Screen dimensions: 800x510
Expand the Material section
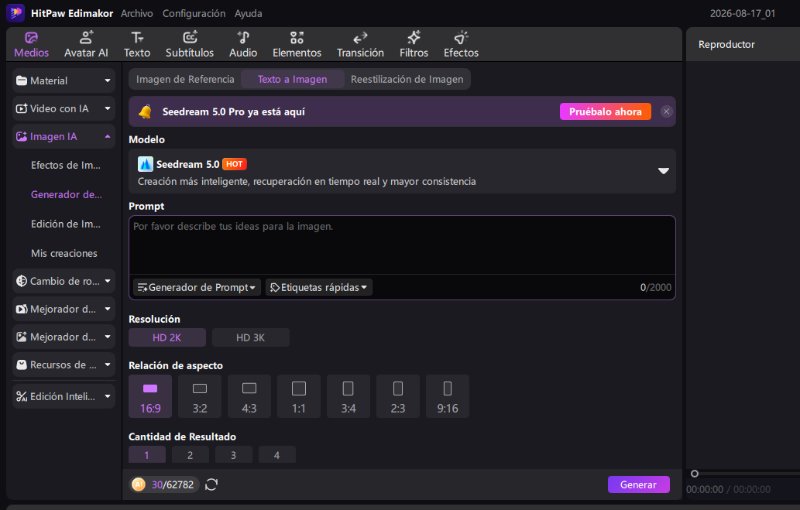point(64,81)
